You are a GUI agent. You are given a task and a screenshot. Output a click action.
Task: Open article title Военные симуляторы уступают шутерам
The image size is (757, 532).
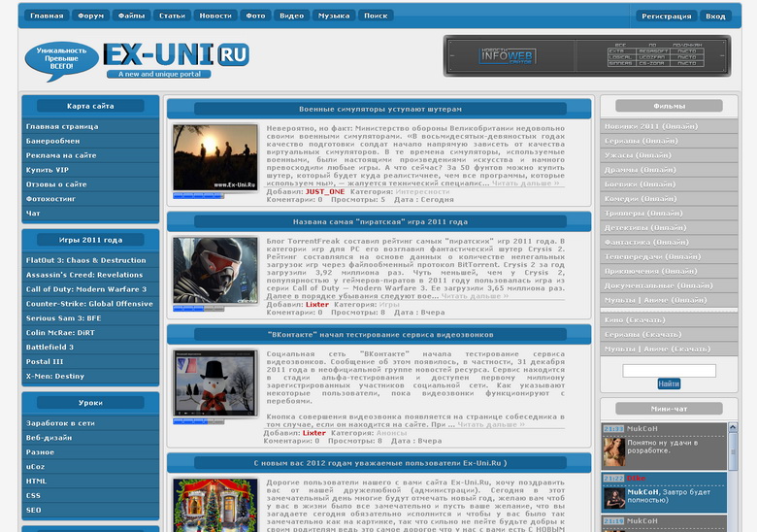[379, 109]
